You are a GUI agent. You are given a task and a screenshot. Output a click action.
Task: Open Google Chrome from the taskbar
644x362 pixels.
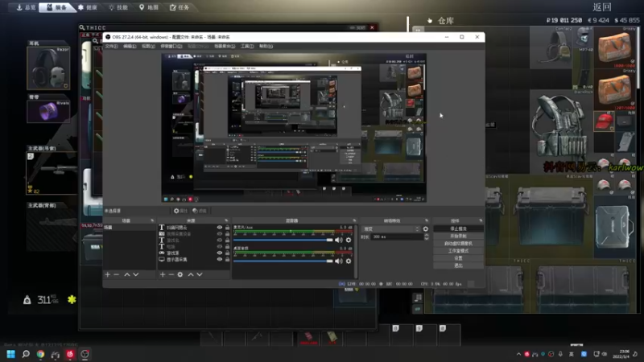40,354
